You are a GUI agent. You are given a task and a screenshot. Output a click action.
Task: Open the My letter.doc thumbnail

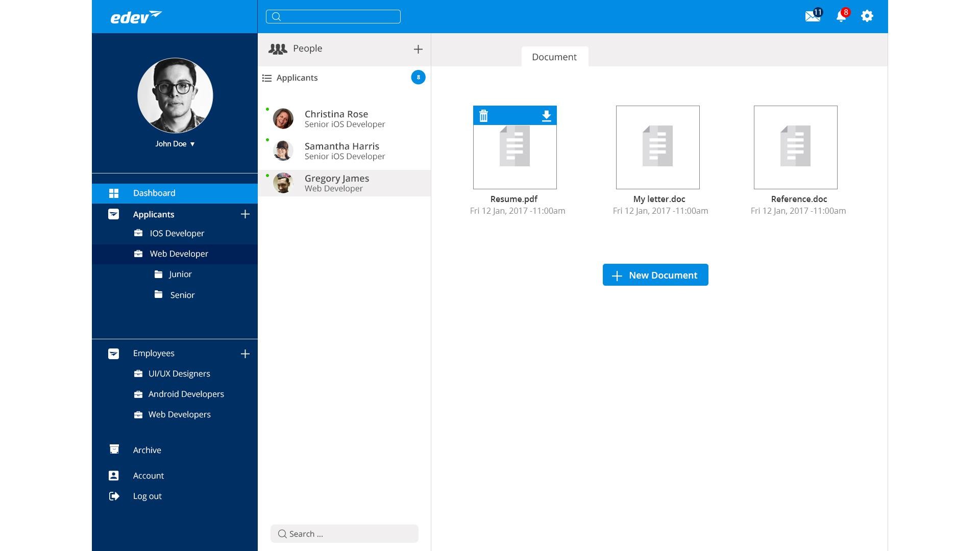[x=657, y=147]
